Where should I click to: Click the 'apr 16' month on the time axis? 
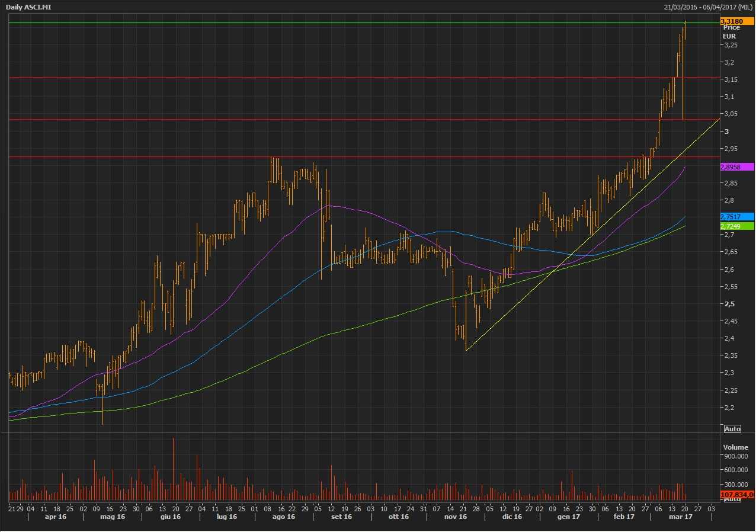pyautogui.click(x=56, y=517)
